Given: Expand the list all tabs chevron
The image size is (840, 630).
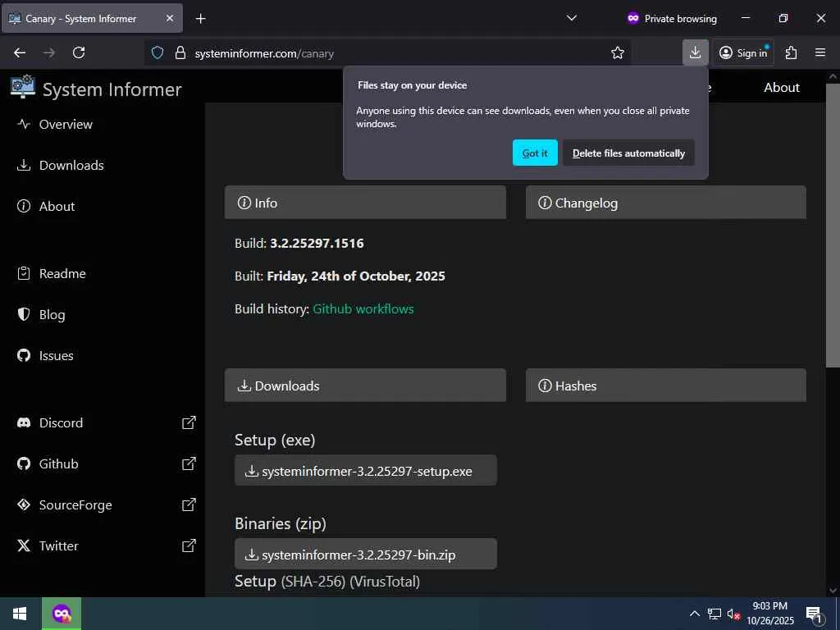Looking at the screenshot, I should (x=572, y=18).
